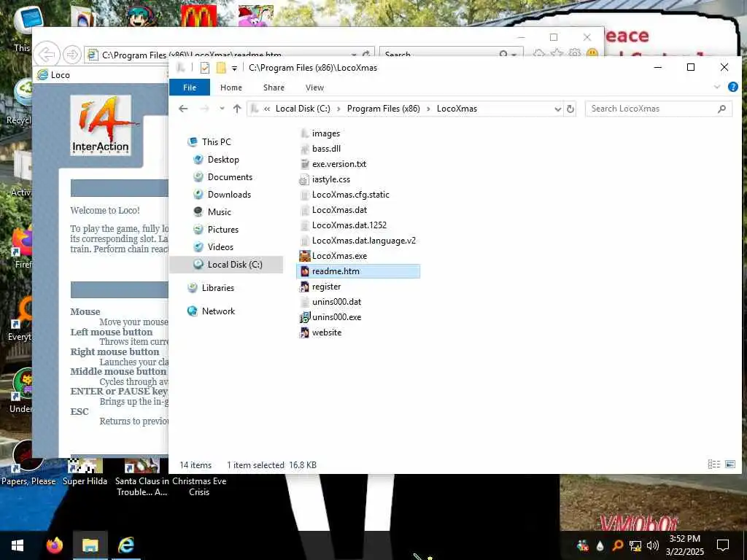The height and width of the screenshot is (560, 747).
Task: Click Internet Explorer forward button
Action: (x=72, y=55)
